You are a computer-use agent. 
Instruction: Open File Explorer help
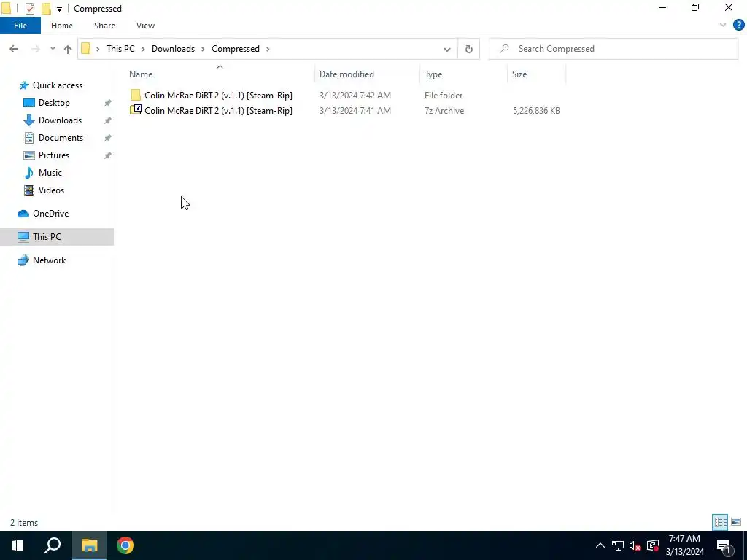[738, 26]
